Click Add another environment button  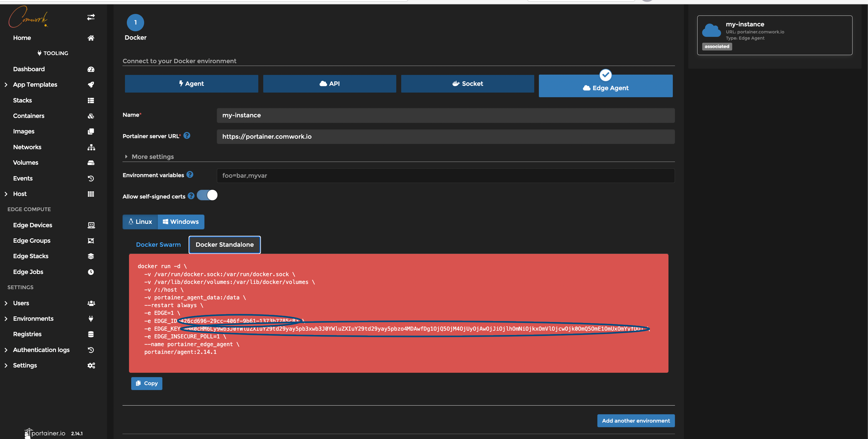(x=636, y=421)
